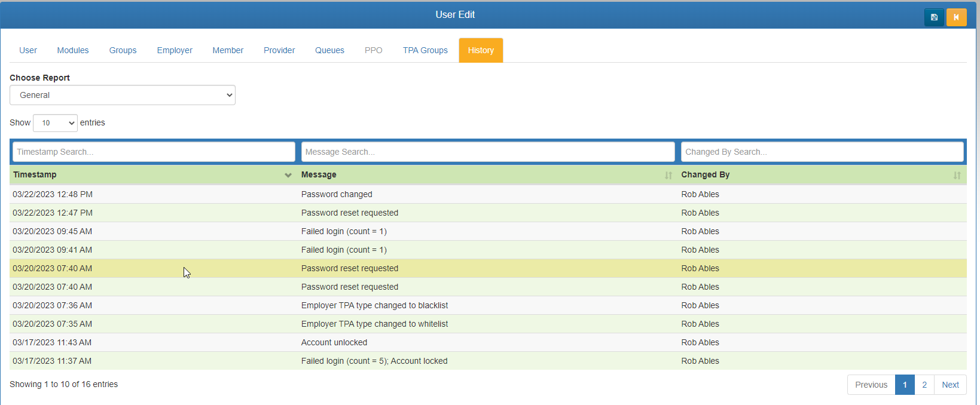Open the Choose Report dropdown
Screen dimensions: 980x405
[x=123, y=95]
